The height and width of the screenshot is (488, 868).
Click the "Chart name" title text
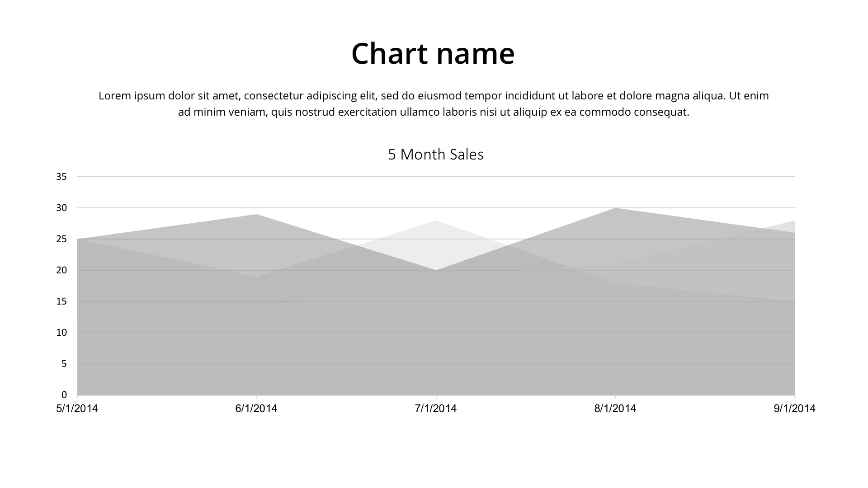(433, 54)
